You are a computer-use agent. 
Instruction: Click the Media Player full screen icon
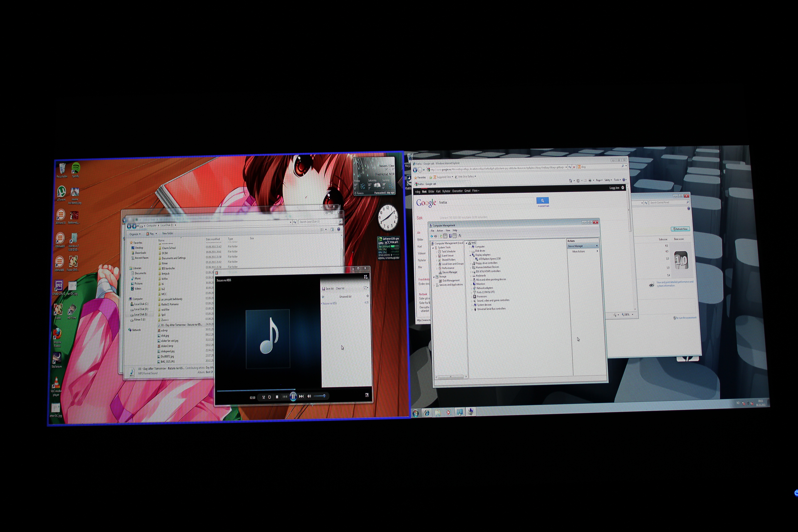[x=367, y=395]
